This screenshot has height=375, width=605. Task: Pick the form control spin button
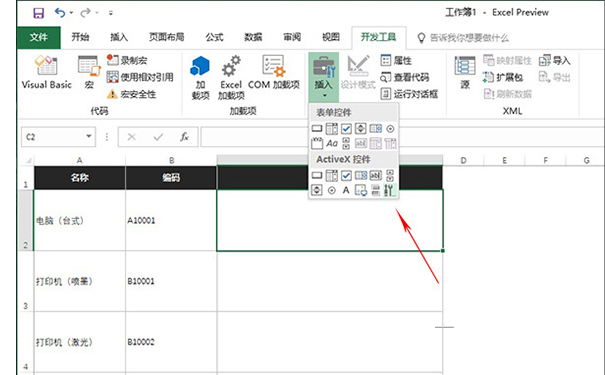click(360, 128)
